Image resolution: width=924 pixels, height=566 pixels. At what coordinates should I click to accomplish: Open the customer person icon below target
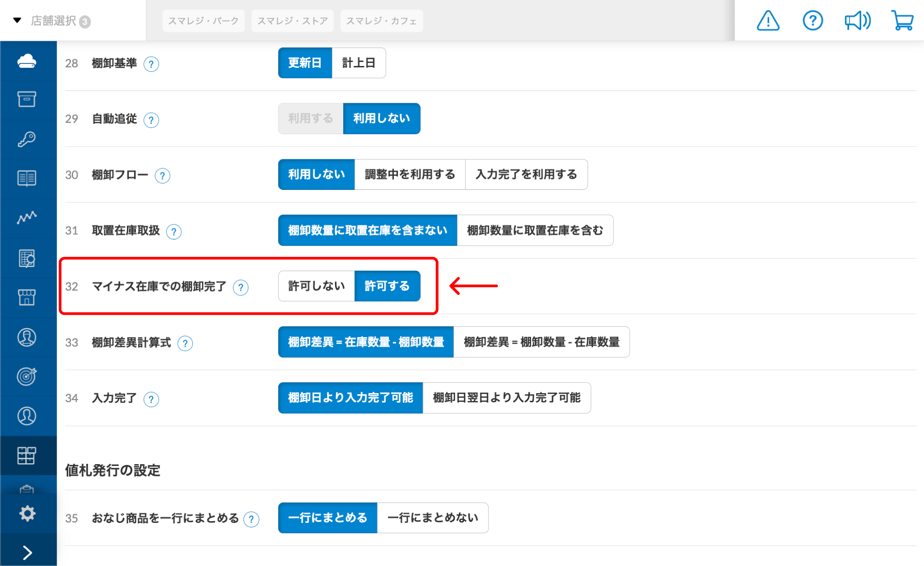[x=27, y=416]
